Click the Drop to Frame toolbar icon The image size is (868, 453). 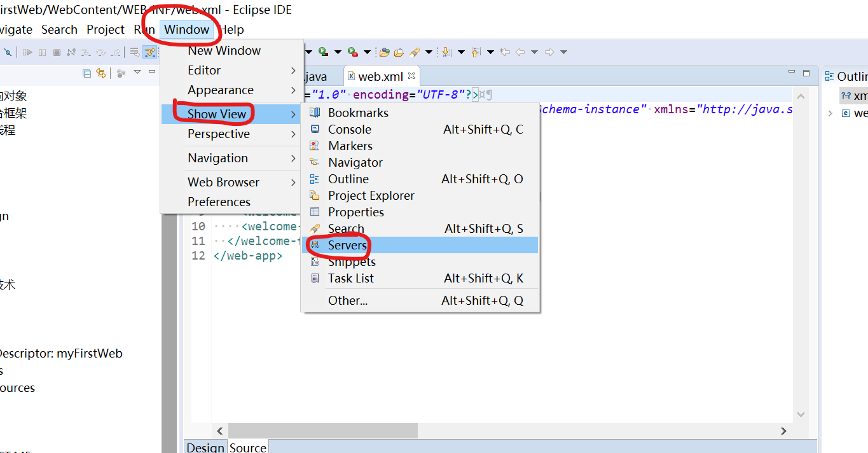pyautogui.click(x=135, y=52)
